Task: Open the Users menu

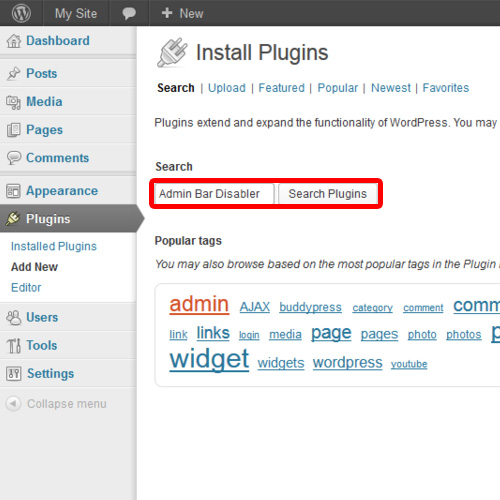Action: click(x=42, y=317)
